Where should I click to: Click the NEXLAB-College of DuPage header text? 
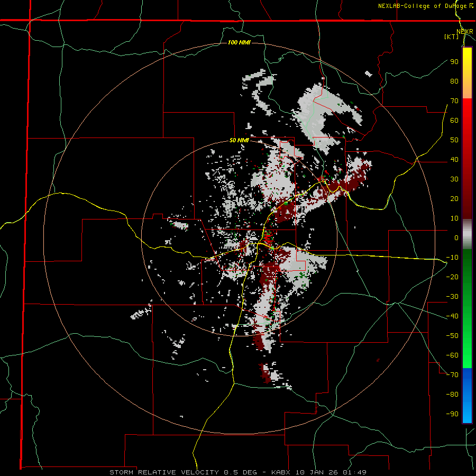426,6
